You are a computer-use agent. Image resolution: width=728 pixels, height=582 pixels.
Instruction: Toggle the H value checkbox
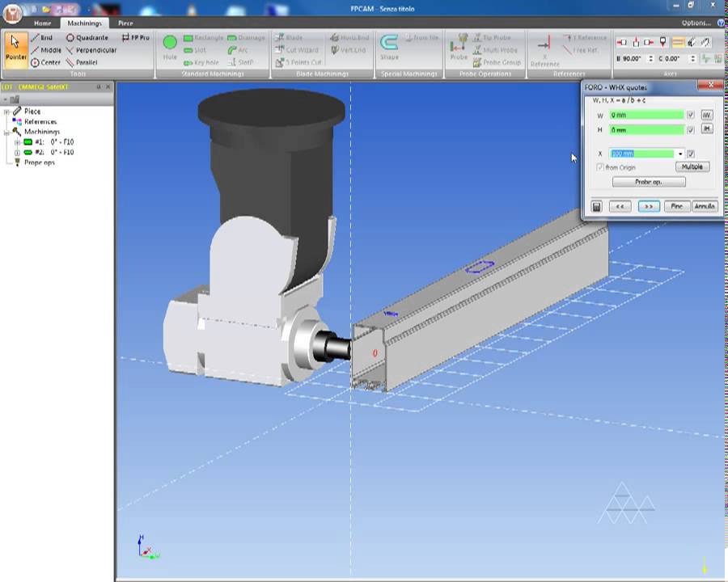tap(691, 130)
